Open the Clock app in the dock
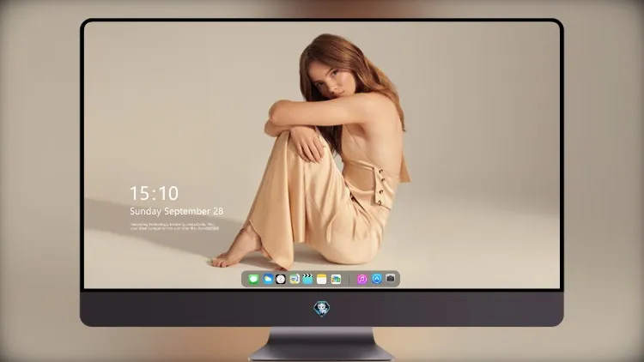This screenshot has width=644, height=362. pyautogui.click(x=281, y=279)
